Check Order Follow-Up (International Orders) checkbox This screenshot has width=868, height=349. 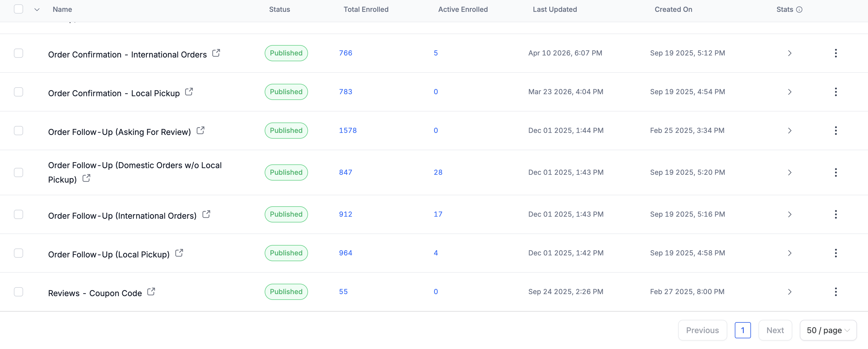18,215
